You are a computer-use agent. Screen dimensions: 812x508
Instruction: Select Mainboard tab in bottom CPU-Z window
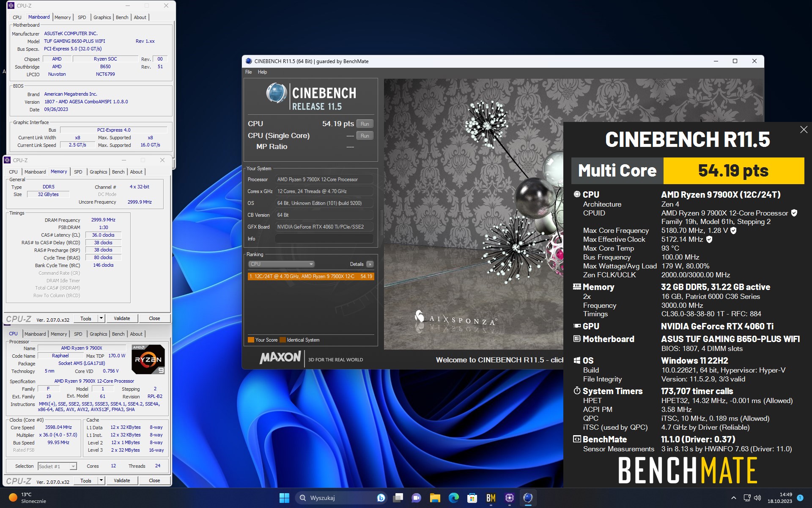coord(35,334)
